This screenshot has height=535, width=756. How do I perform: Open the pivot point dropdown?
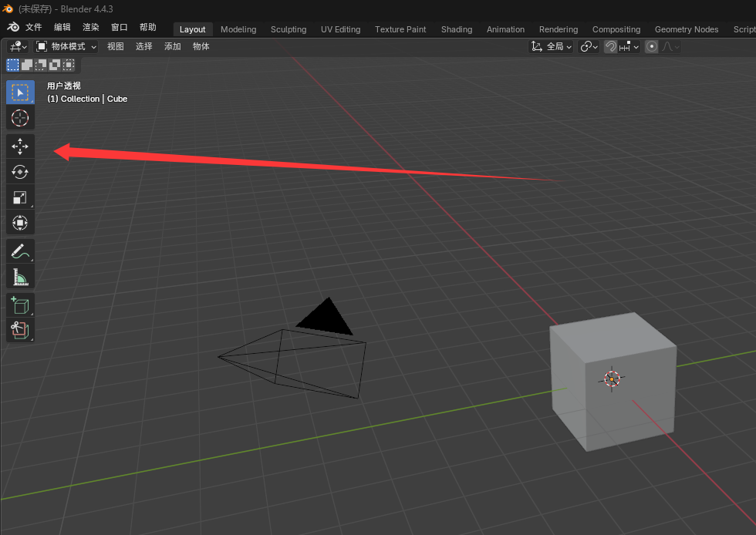589,47
